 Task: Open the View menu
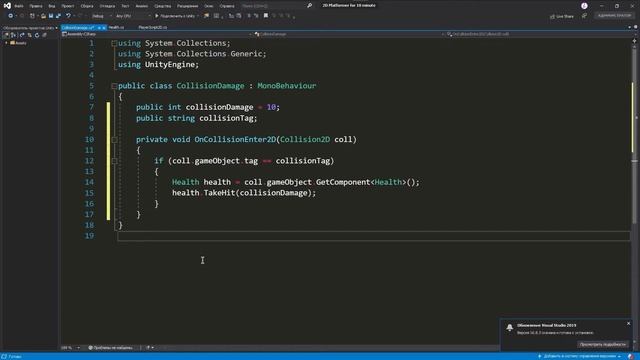pos(52,6)
